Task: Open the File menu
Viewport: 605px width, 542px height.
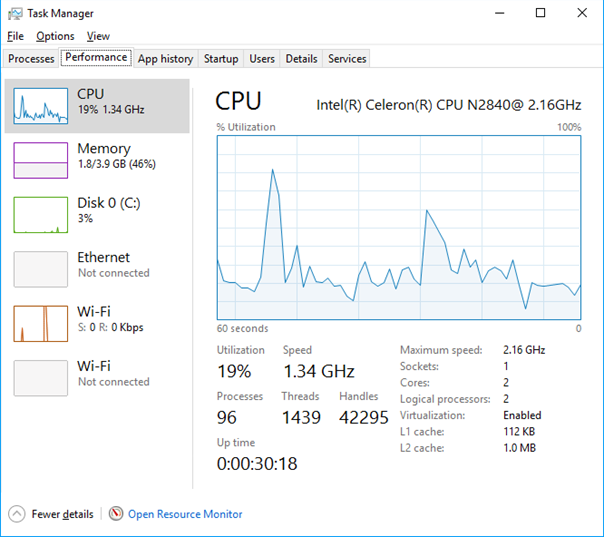Action: point(15,36)
